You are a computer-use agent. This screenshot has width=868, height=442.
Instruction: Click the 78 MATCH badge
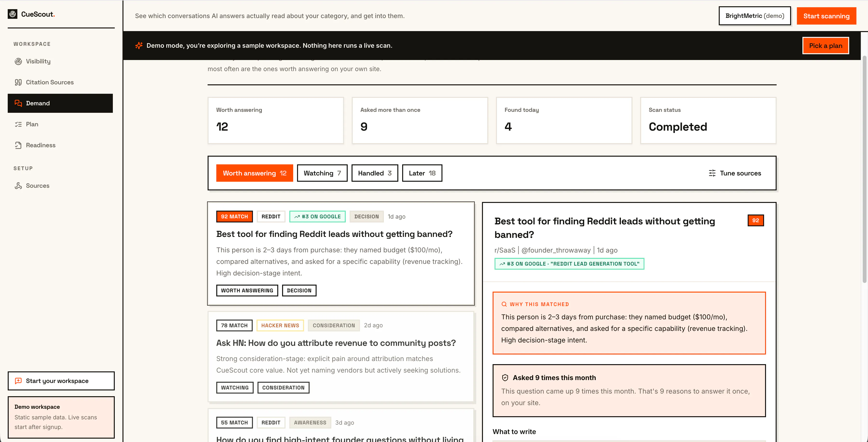tap(235, 325)
